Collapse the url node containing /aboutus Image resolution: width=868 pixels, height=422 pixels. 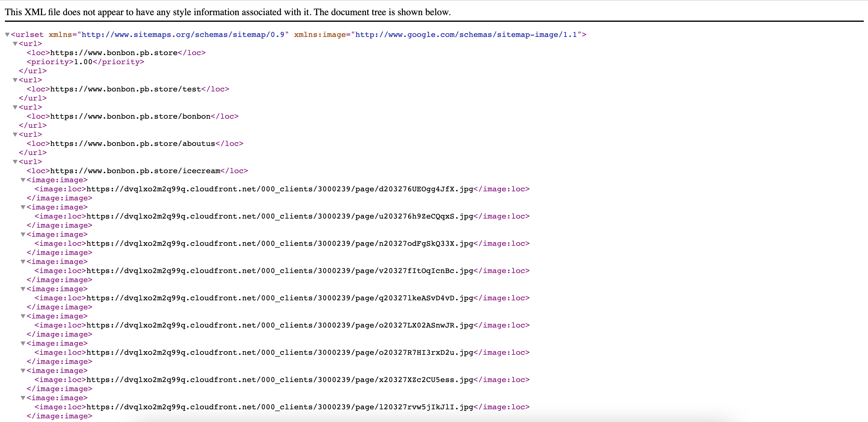click(x=15, y=135)
